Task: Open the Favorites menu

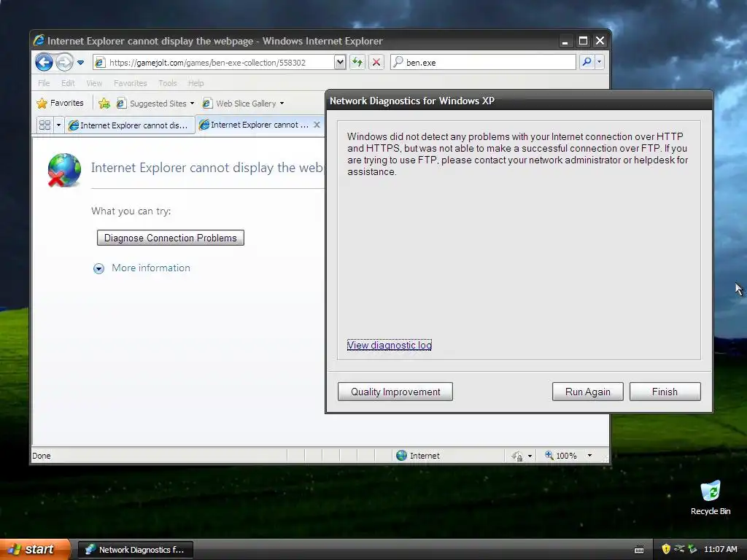Action: [130, 83]
